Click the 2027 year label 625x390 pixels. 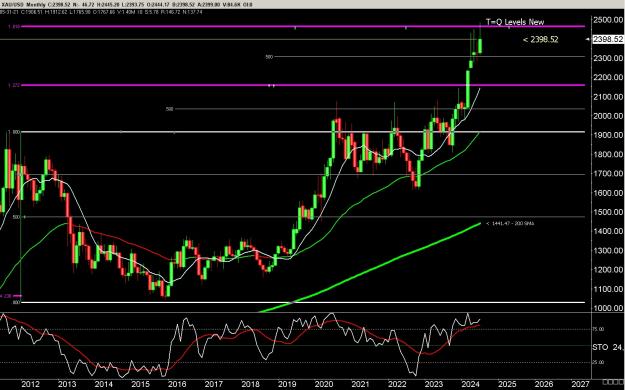coord(580,384)
